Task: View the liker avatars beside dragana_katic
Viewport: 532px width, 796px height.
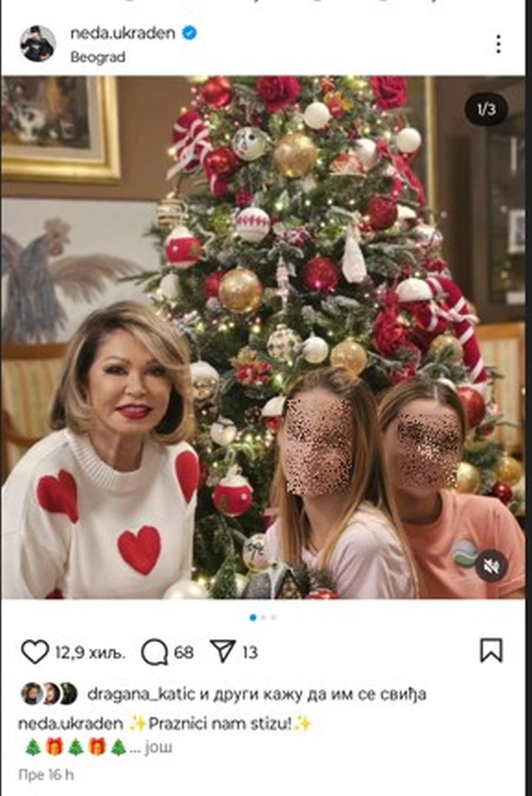Action: (49, 694)
